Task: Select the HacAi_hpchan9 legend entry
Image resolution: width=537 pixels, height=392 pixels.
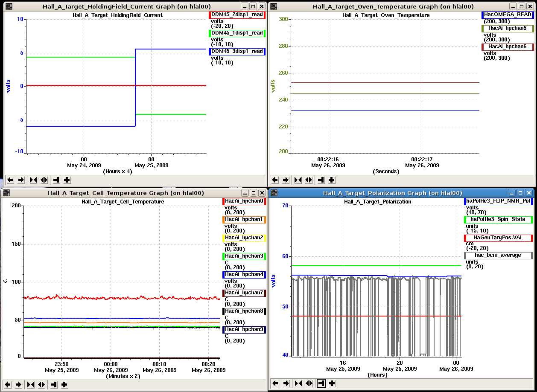Action: pos(244,330)
